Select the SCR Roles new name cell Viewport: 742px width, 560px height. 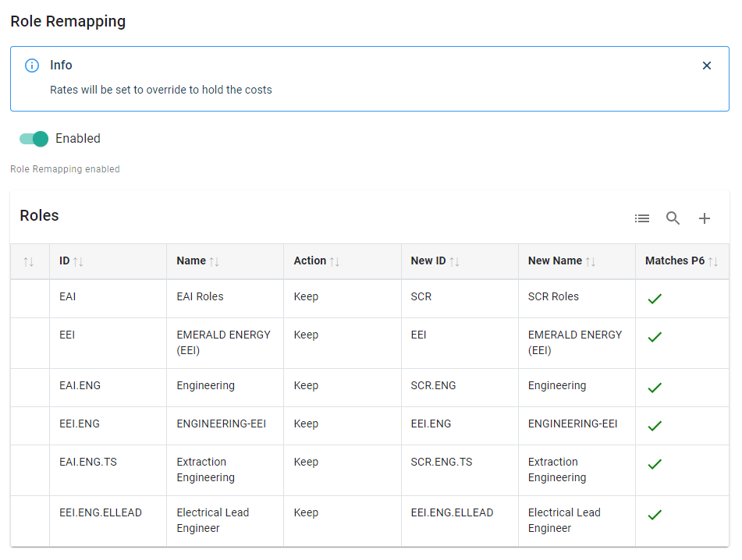click(x=553, y=296)
